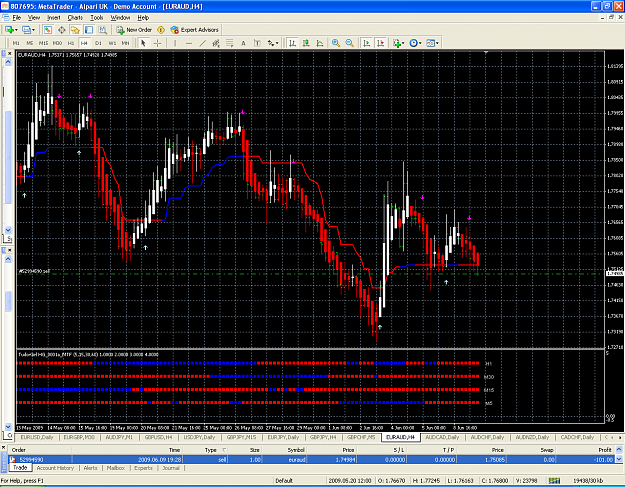Screen dimensions: 625x487
Task: Switch chart to Line Chart icon
Action: [x=320, y=43]
